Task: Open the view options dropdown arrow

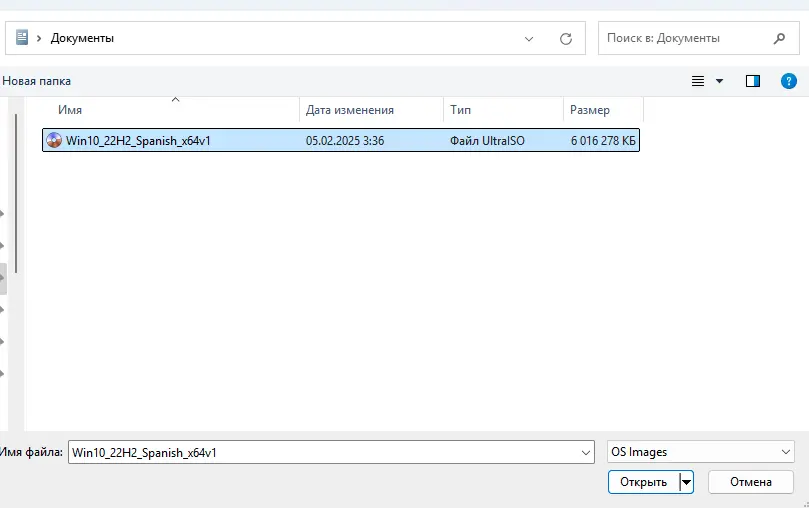Action: (x=719, y=81)
